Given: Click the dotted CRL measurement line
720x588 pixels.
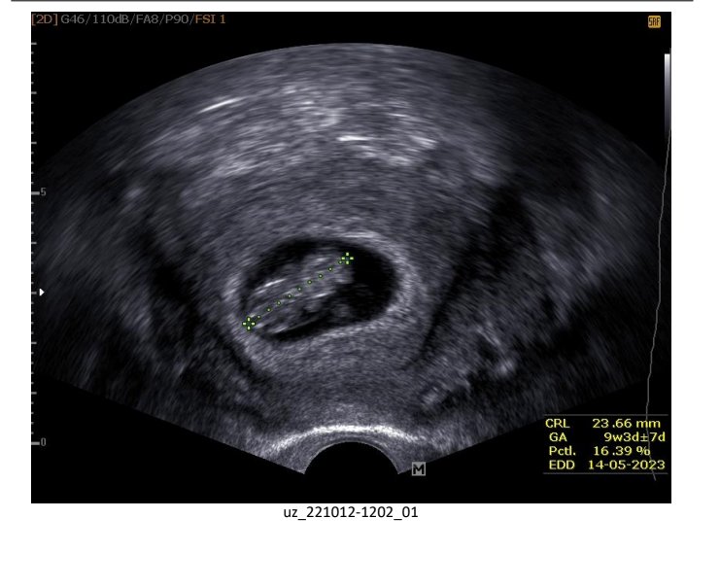Looking at the screenshot, I should point(297,291).
